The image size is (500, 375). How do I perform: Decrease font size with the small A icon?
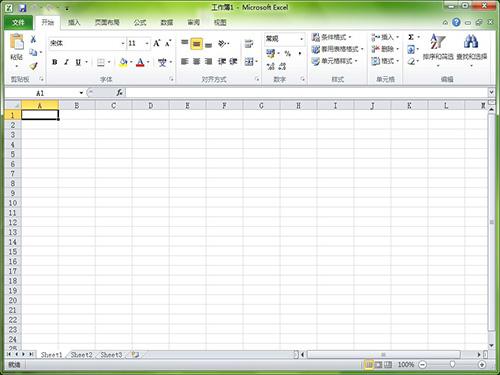pos(168,43)
